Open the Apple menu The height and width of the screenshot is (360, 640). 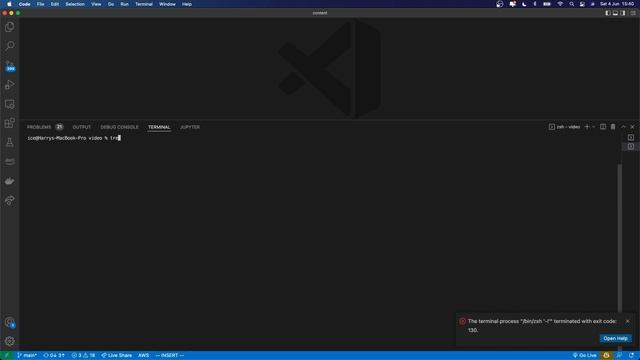(9, 4)
